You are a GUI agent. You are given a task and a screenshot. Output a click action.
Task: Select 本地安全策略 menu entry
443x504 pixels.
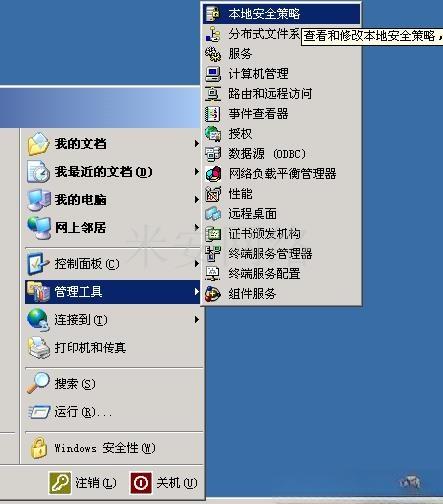point(282,14)
